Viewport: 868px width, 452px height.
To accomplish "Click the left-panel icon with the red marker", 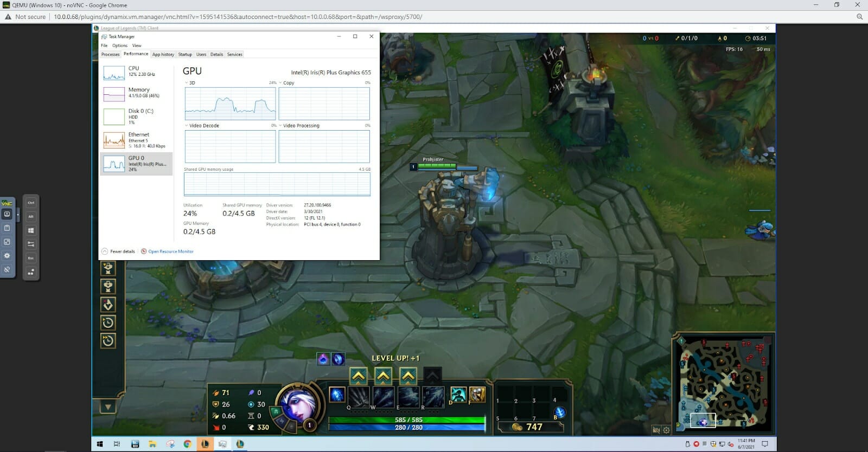I will point(108,305).
